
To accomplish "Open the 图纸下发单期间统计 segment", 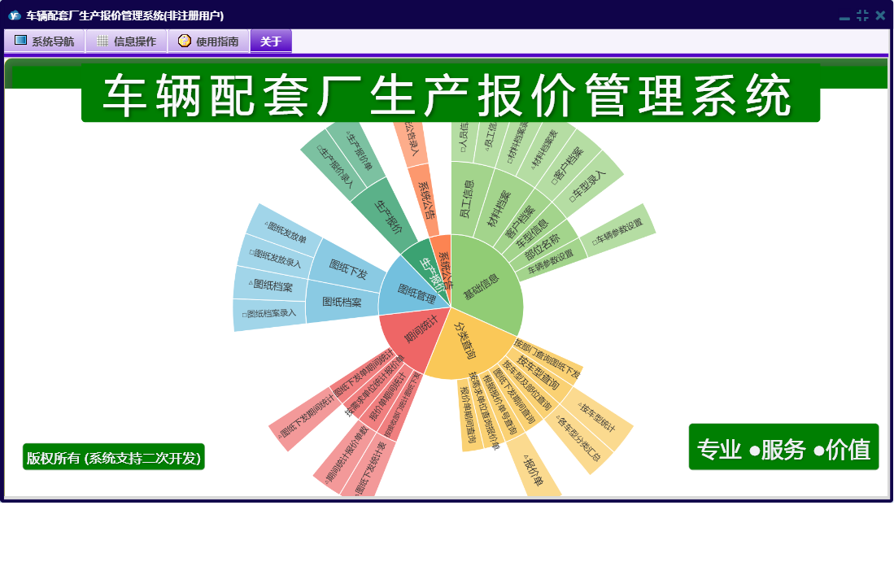I will [365, 373].
